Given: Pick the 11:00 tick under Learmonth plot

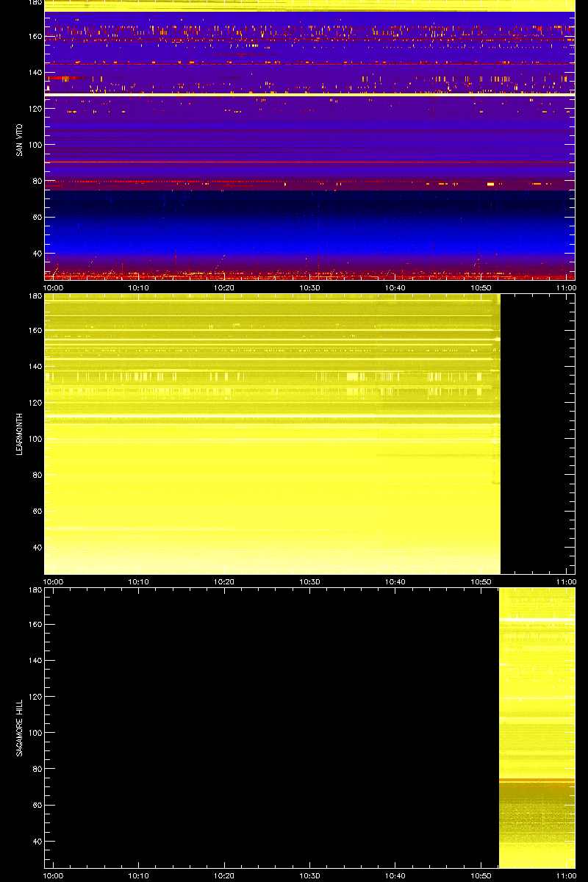Looking at the screenshot, I should click(x=566, y=581).
